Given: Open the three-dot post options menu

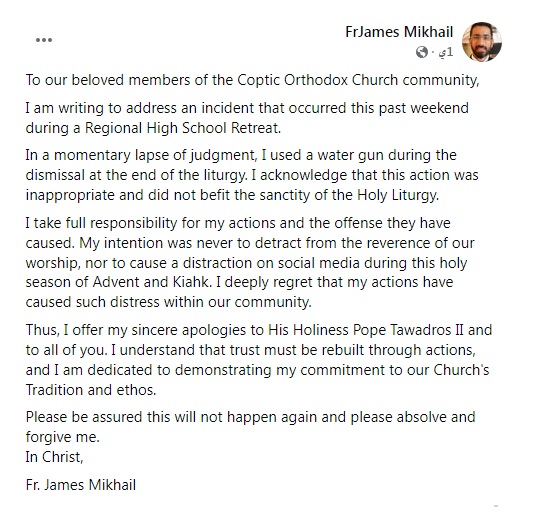Looking at the screenshot, I should click(x=44, y=40).
